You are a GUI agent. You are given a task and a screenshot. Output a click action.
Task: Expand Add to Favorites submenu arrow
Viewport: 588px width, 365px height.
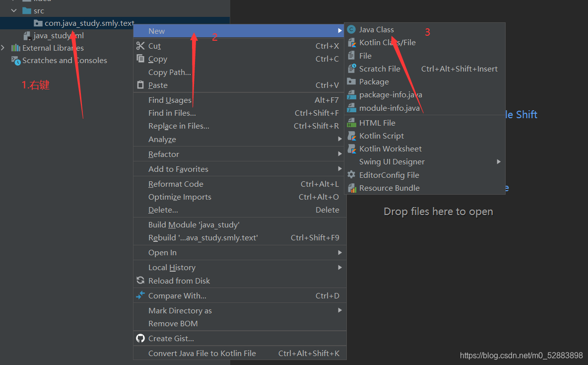click(x=340, y=169)
